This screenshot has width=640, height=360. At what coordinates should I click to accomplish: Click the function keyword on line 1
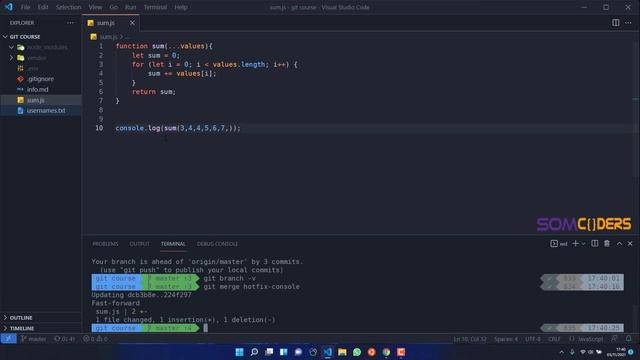(x=131, y=46)
